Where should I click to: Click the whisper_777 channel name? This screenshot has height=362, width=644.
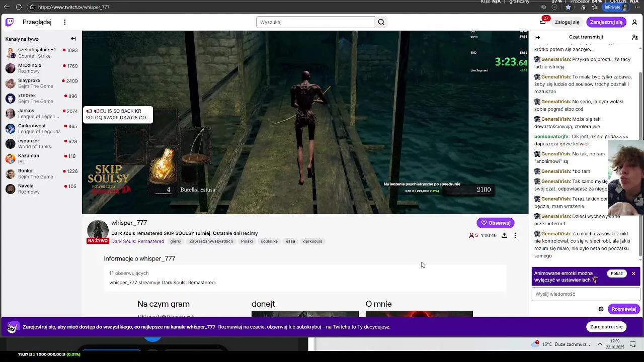129,223
